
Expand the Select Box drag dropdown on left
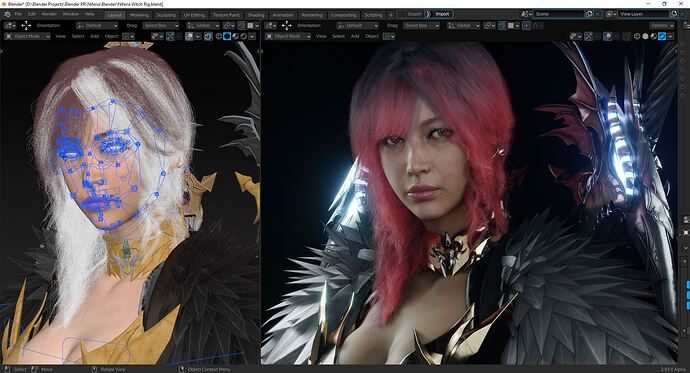coord(161,26)
